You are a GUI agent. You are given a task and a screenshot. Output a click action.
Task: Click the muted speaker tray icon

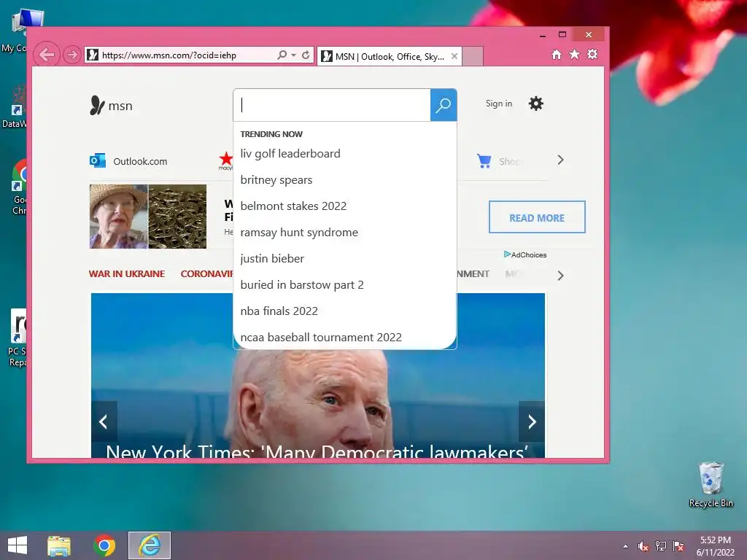pos(643,546)
